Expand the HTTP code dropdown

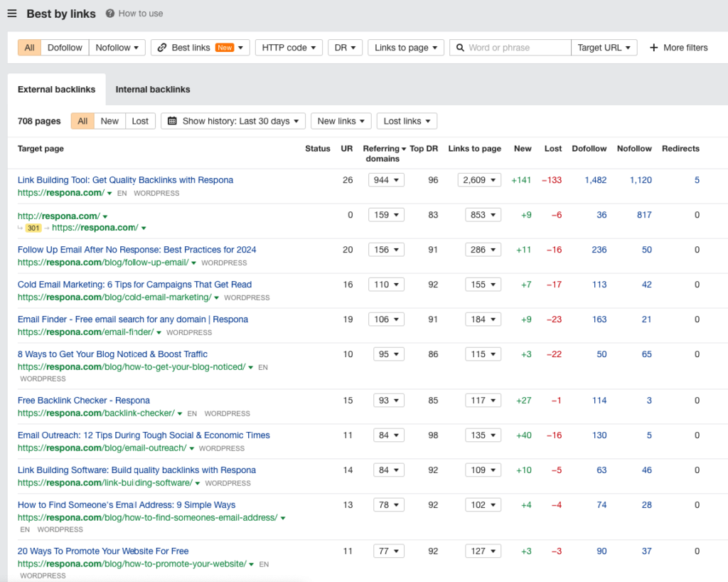tap(289, 48)
